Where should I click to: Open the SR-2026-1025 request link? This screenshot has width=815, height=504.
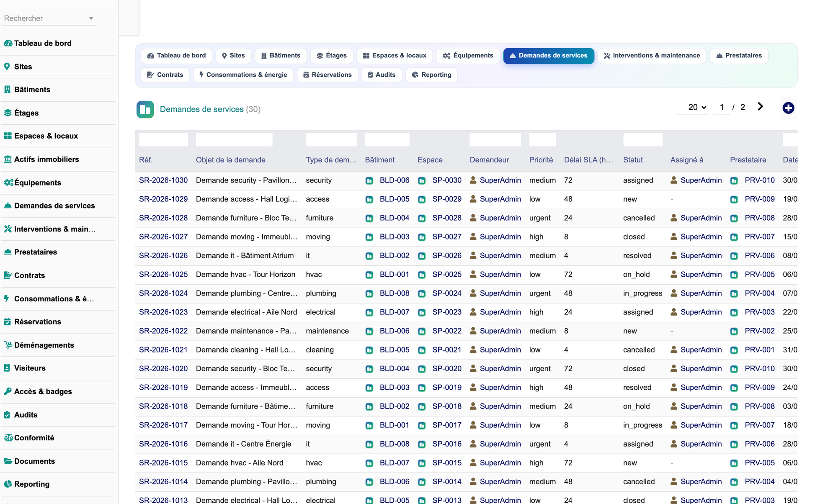[163, 275]
